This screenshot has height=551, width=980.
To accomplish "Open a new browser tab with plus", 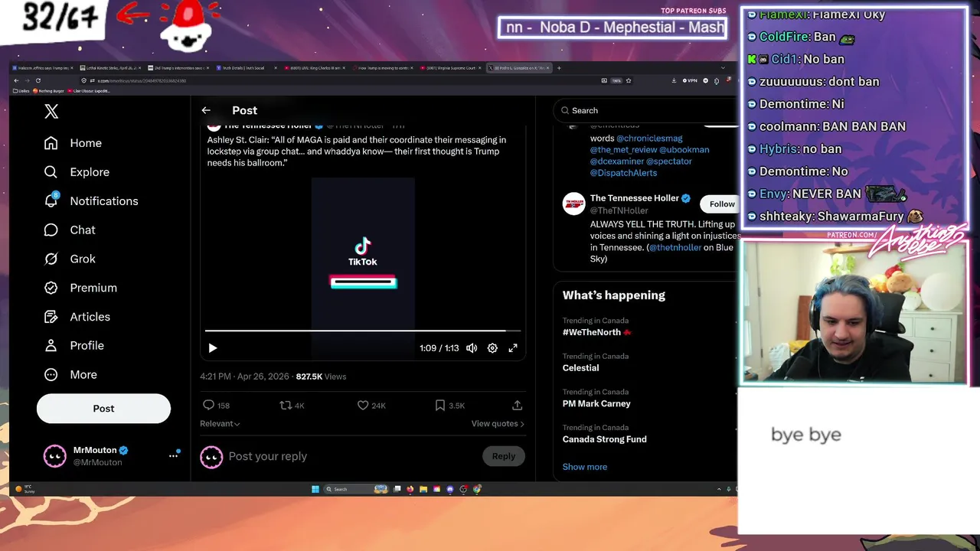I will pos(559,68).
